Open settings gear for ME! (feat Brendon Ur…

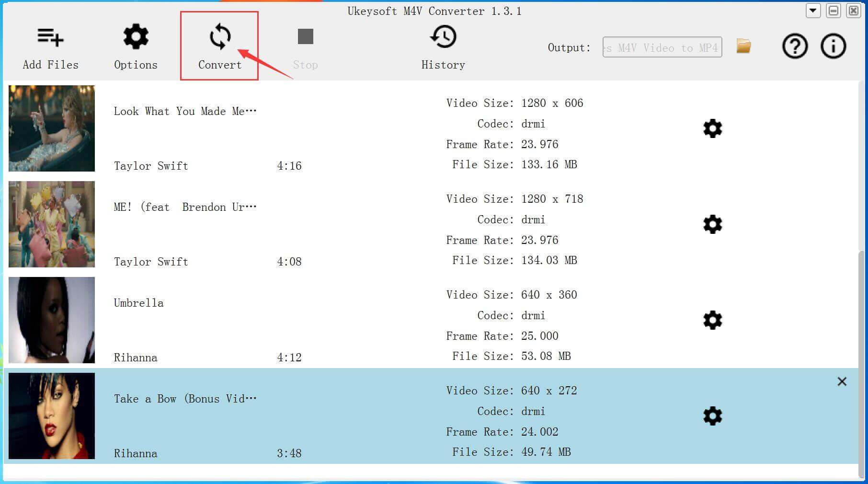(713, 224)
